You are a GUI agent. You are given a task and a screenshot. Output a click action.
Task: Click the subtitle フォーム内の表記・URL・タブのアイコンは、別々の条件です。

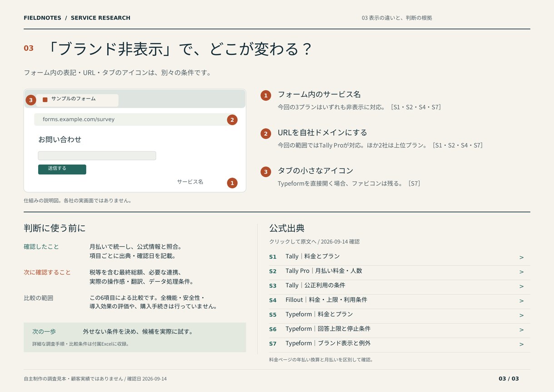(x=118, y=73)
